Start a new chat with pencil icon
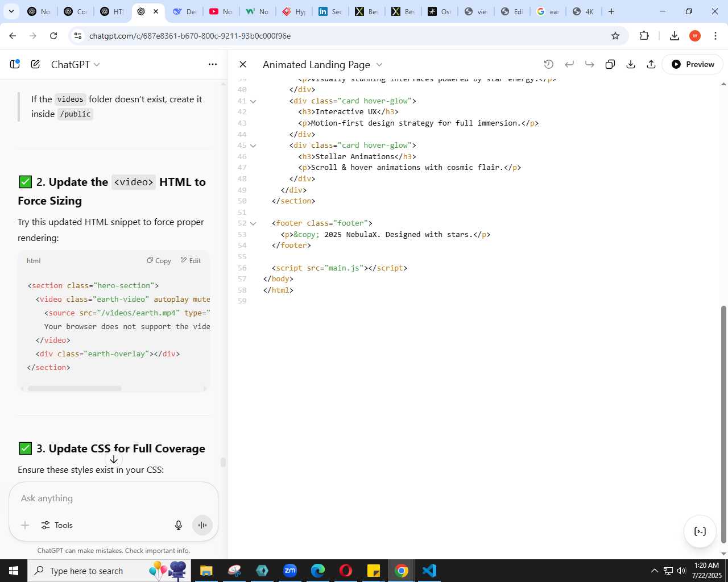Screen dimensions: 728x582 pos(35,64)
